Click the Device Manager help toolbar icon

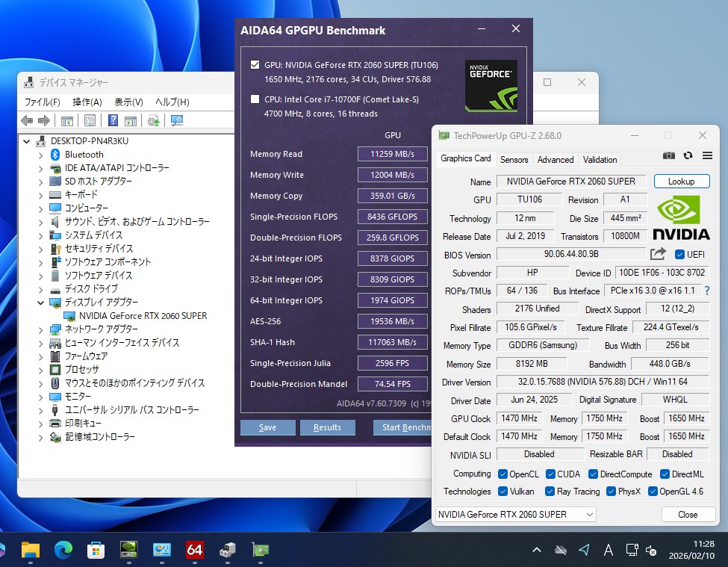point(113,120)
